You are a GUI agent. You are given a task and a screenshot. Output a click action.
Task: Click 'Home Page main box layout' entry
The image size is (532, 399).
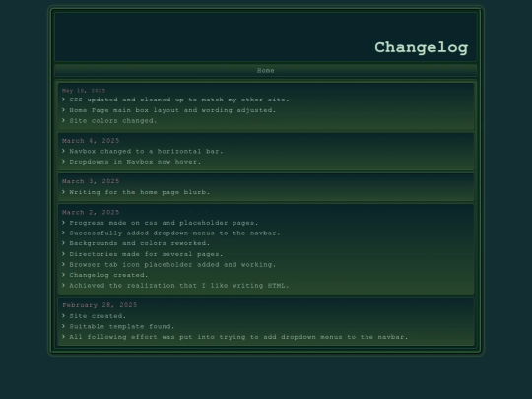coord(172,110)
